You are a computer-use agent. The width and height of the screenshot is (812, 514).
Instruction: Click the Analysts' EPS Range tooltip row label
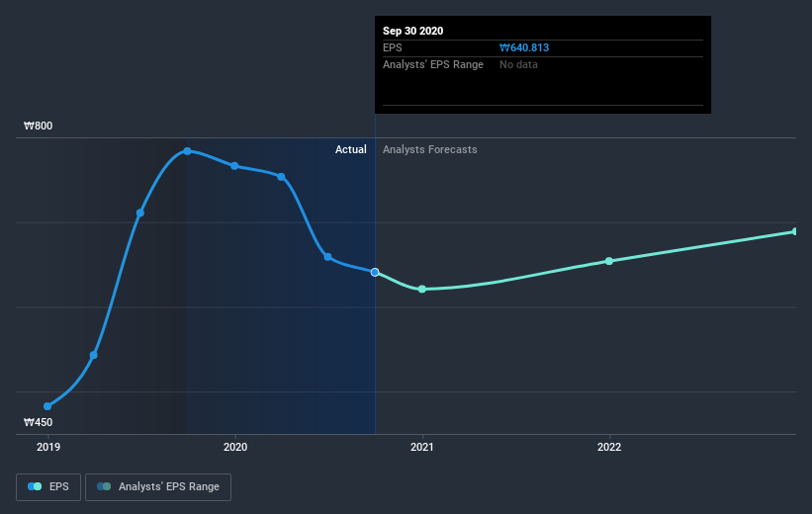[x=433, y=64]
